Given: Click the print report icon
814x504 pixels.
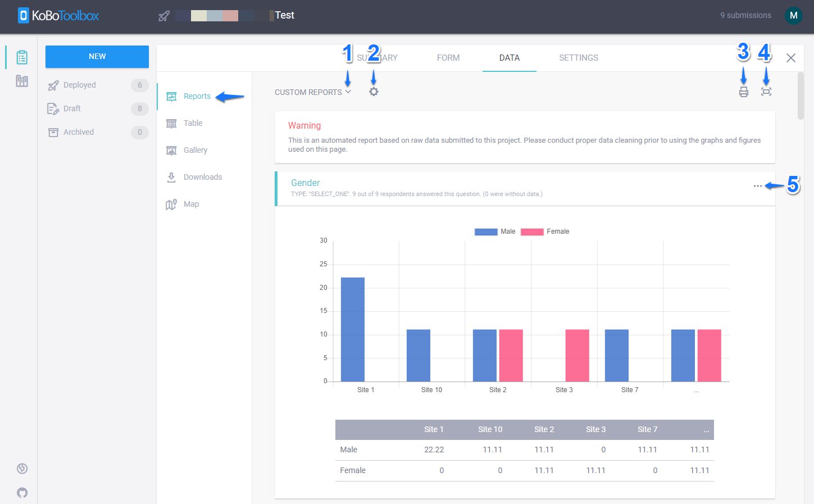Looking at the screenshot, I should point(743,92).
